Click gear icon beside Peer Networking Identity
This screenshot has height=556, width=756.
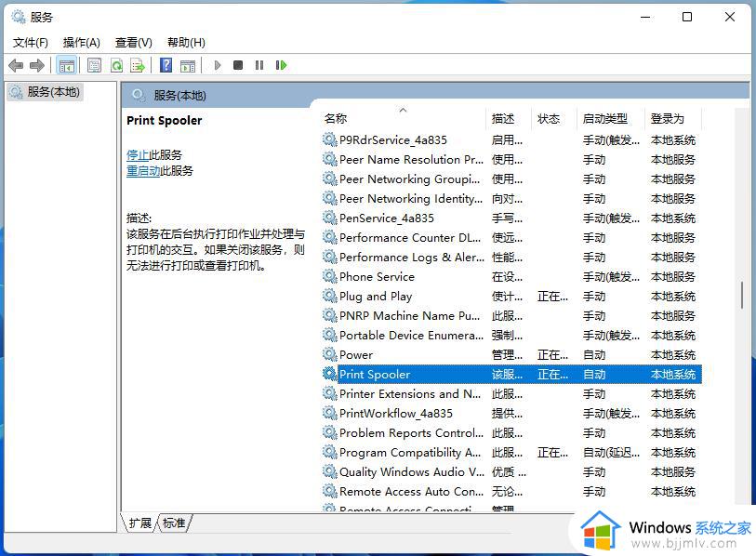pos(330,198)
